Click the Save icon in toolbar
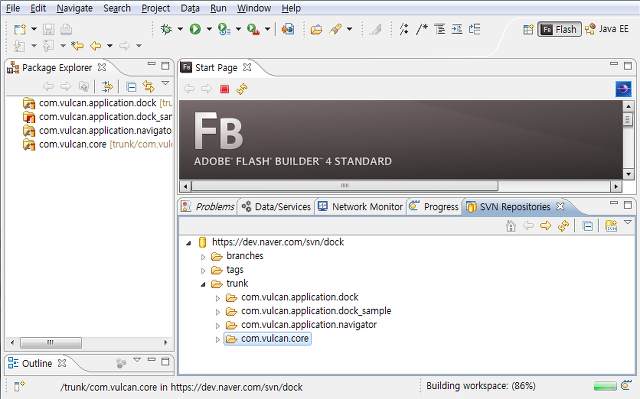 click(49, 29)
